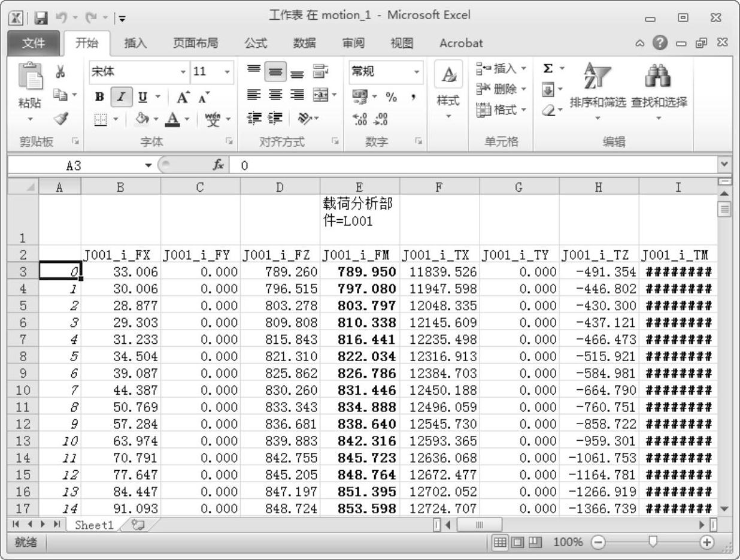This screenshot has height=560, width=740.
Task: Switch to the 数据 tab
Action: coord(305,43)
